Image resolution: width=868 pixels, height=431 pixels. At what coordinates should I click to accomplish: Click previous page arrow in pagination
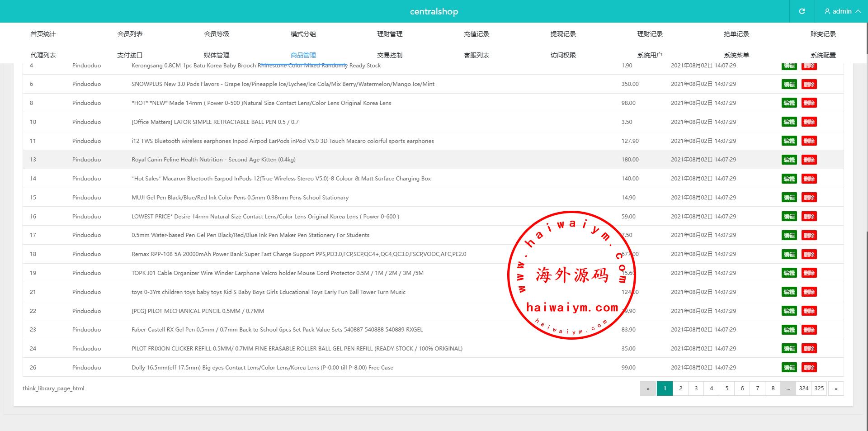(x=648, y=388)
